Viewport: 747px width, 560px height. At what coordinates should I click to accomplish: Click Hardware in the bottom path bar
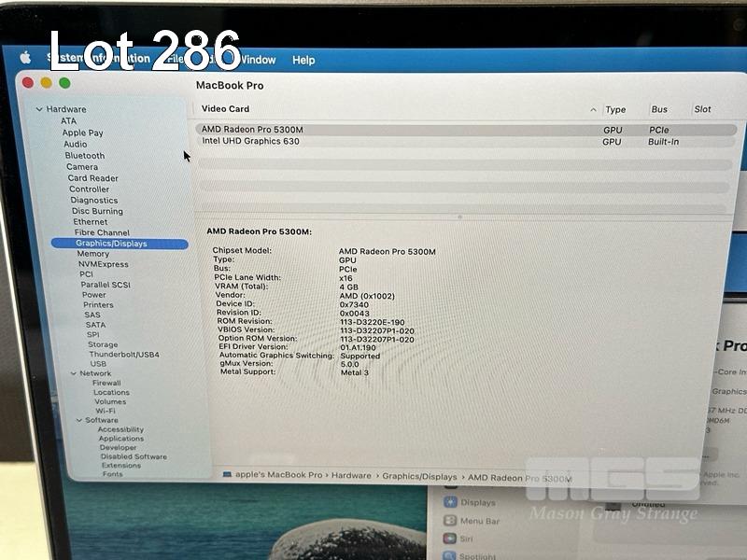[x=351, y=476]
